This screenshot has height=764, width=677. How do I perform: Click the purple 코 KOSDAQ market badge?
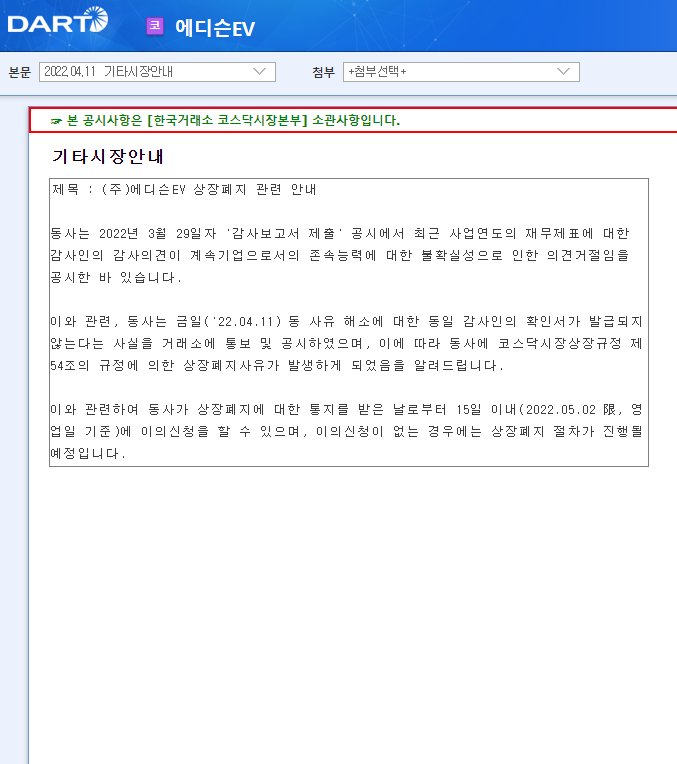[x=155, y=26]
